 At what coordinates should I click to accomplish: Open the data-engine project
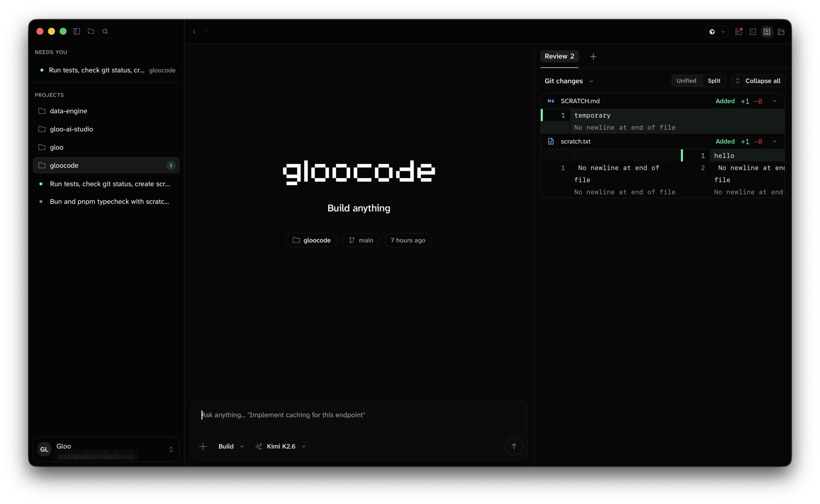point(106,111)
